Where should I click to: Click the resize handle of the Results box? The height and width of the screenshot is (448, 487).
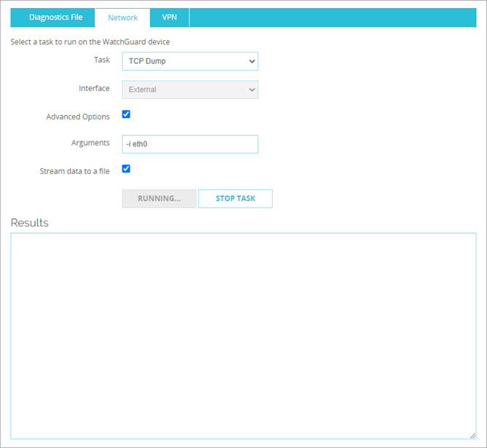coord(472,435)
